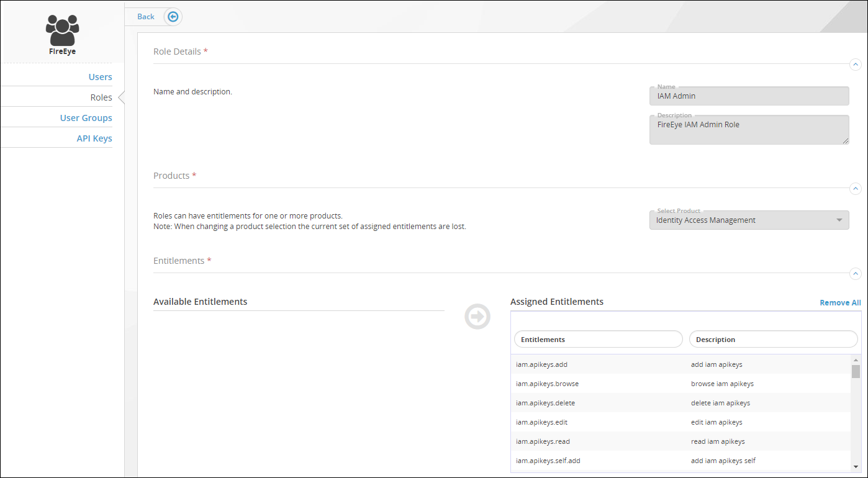The height and width of the screenshot is (478, 868).
Task: Click the role Name input field
Action: [x=749, y=96]
